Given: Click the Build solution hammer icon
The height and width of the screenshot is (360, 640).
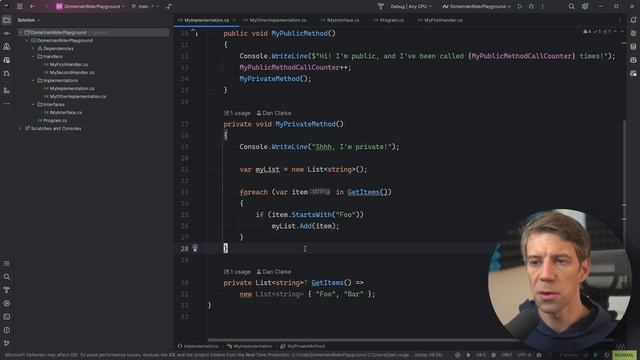Looking at the screenshot, I should tap(380, 7).
